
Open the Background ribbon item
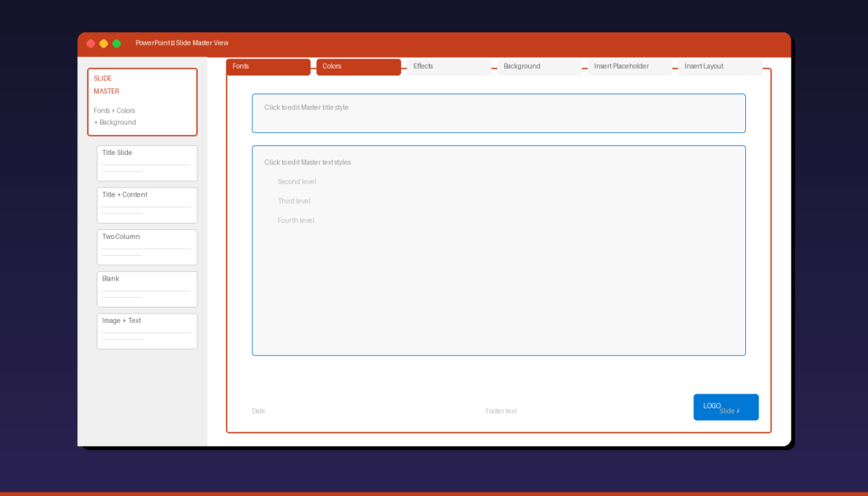tap(538, 66)
